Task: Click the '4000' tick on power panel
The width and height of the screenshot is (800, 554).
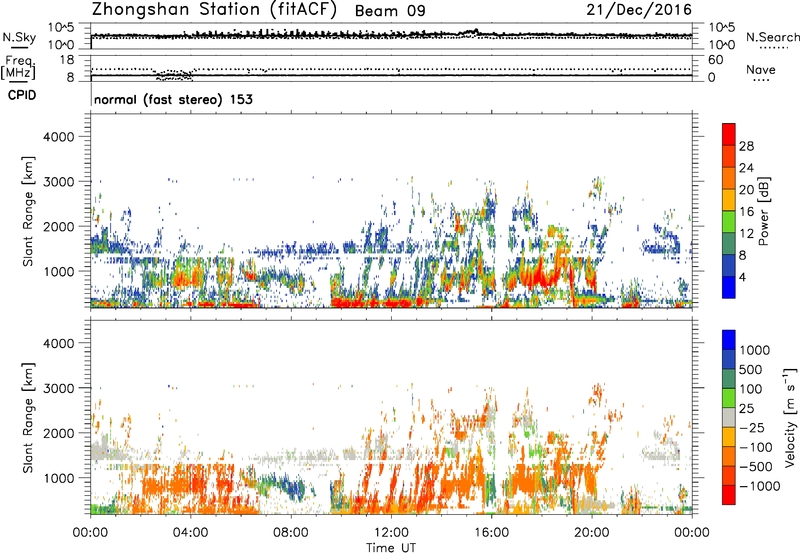Action: tap(58, 137)
